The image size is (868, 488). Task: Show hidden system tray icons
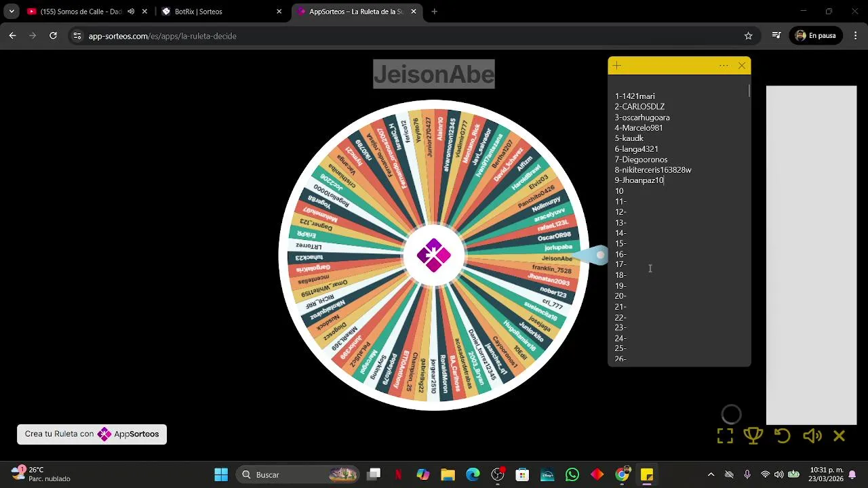point(711,474)
